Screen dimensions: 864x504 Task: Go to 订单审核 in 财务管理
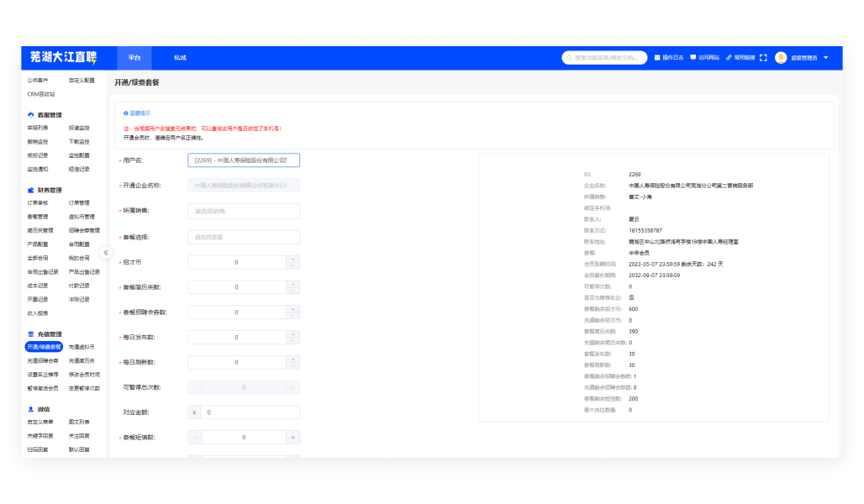[38, 203]
